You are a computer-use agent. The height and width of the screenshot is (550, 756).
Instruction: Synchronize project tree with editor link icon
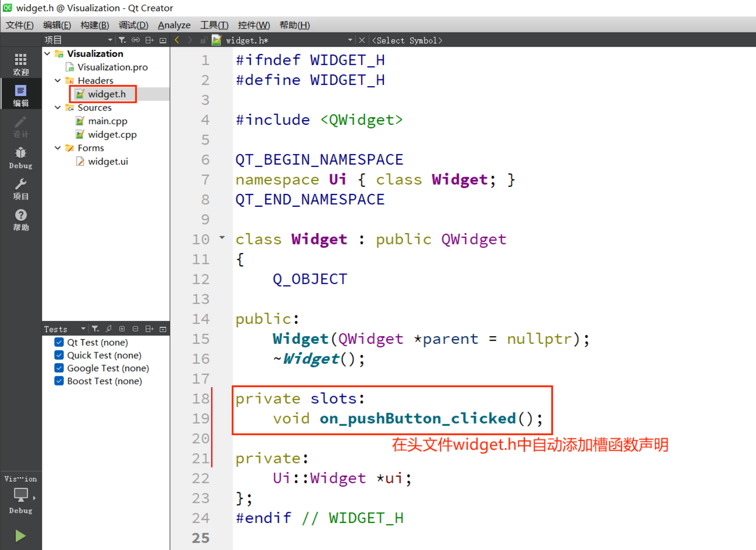135,40
